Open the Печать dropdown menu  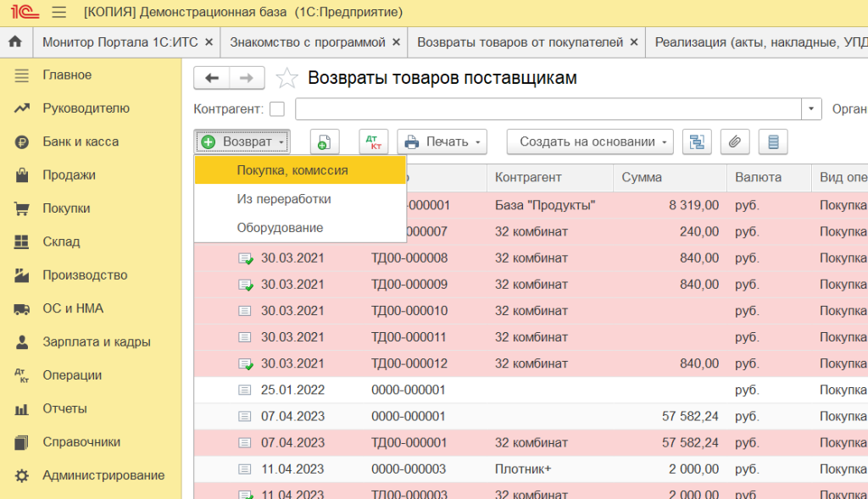[x=442, y=142]
